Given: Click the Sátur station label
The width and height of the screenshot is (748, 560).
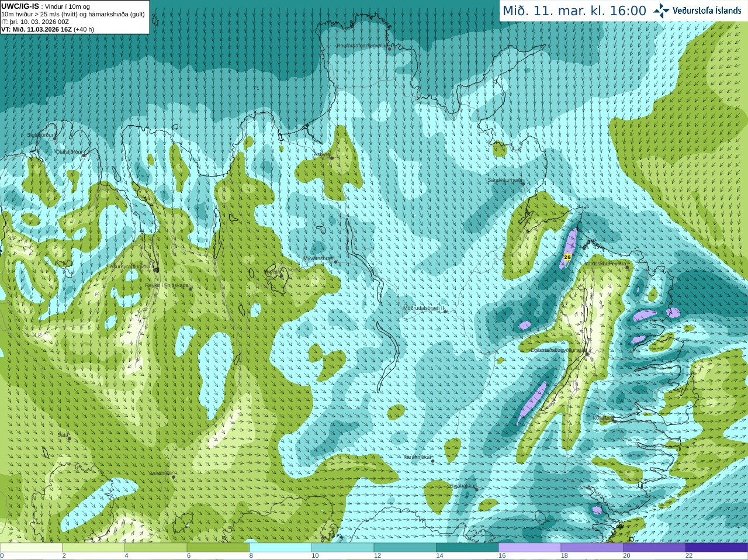Looking at the screenshot, I should click(63, 435).
